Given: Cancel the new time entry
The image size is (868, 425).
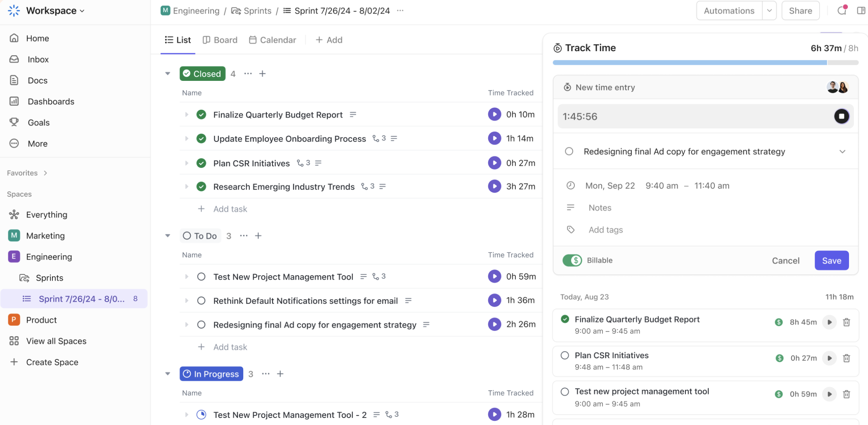Looking at the screenshot, I should 785,260.
